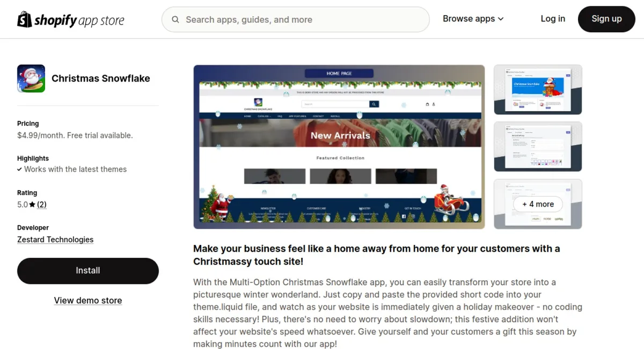The height and width of the screenshot is (349, 644).
Task: Click the search magnifier icon
Action: [x=175, y=20]
